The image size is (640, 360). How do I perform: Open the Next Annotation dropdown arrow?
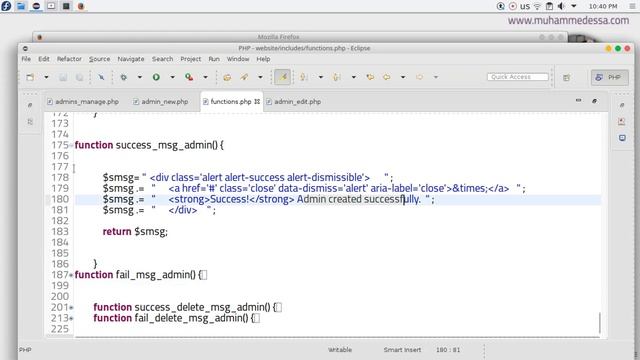click(x=320, y=77)
